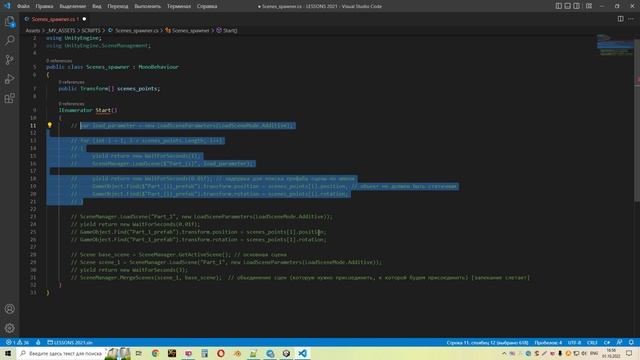Open the Windows Action Center notifications

(629, 353)
